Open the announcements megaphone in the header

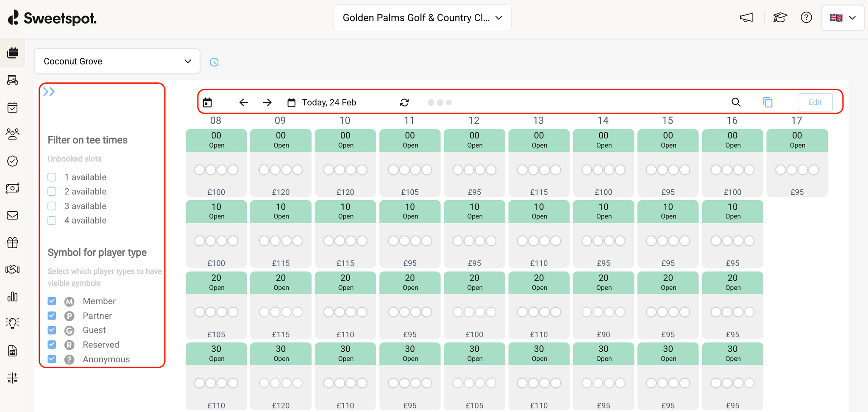(x=746, y=17)
